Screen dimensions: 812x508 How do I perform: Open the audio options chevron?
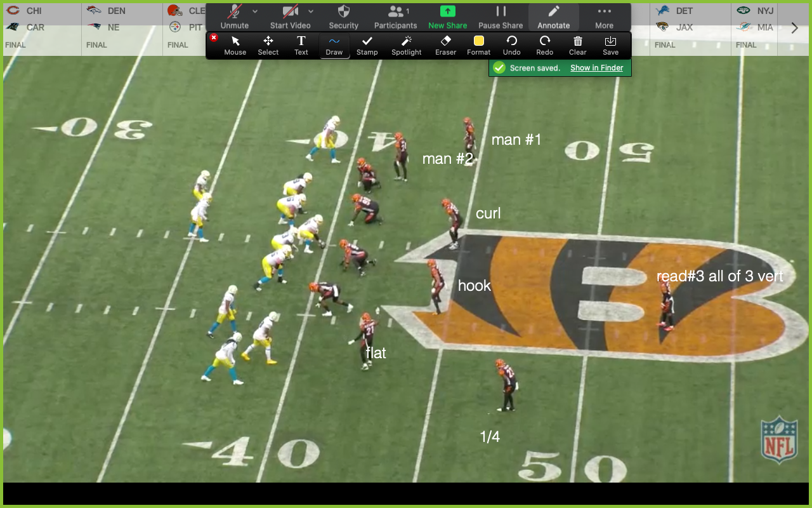[x=256, y=11]
